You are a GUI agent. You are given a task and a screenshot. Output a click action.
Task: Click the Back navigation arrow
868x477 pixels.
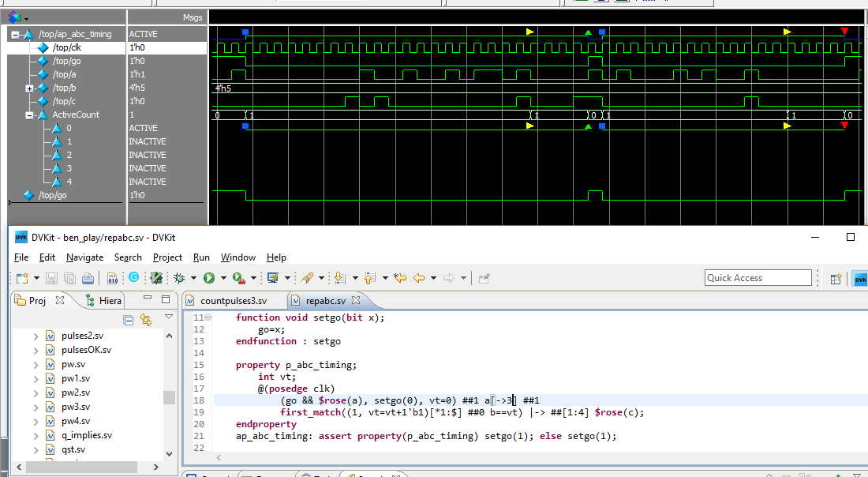click(419, 278)
